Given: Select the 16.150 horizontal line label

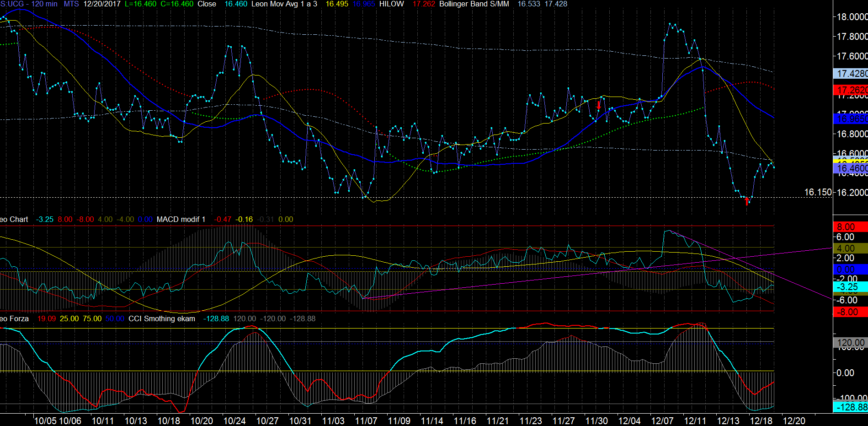Looking at the screenshot, I should click(818, 192).
